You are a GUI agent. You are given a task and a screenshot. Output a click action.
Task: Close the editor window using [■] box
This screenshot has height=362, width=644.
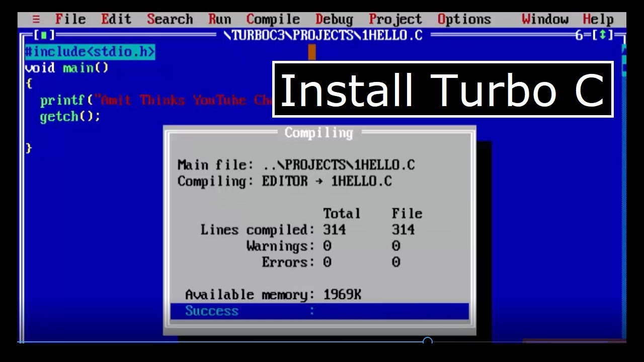[44, 36]
